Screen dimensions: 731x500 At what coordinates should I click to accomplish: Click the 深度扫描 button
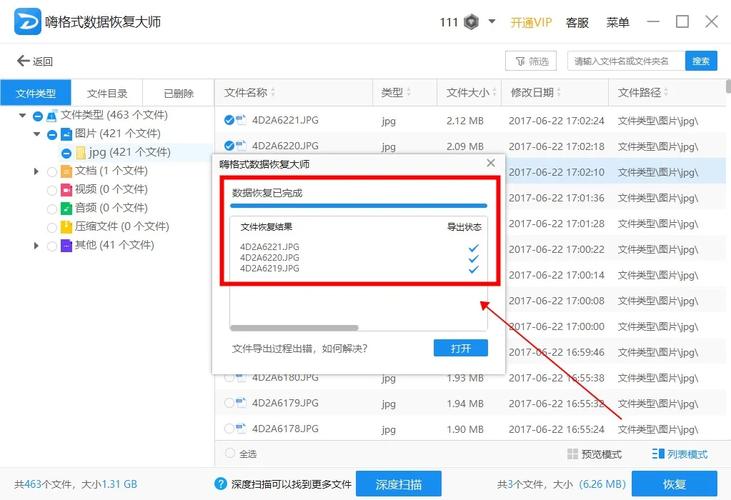(x=399, y=484)
